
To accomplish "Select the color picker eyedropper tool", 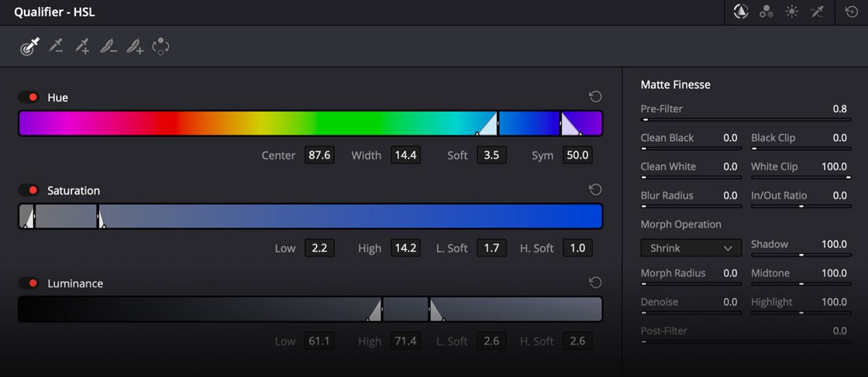I will (29, 47).
